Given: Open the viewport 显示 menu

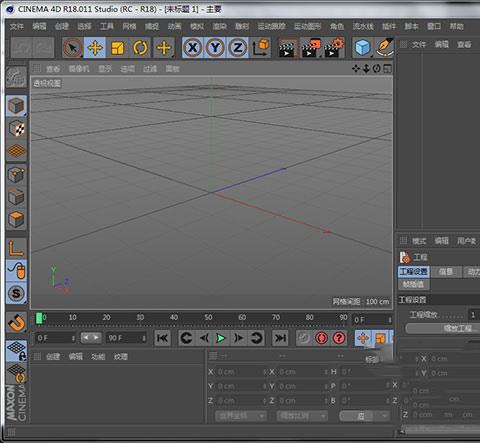Looking at the screenshot, I should pyautogui.click(x=105, y=69).
